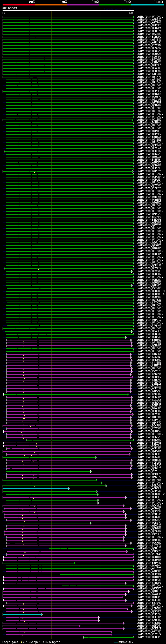Select label UniRef100_C5KEK2

click(149, 394)
